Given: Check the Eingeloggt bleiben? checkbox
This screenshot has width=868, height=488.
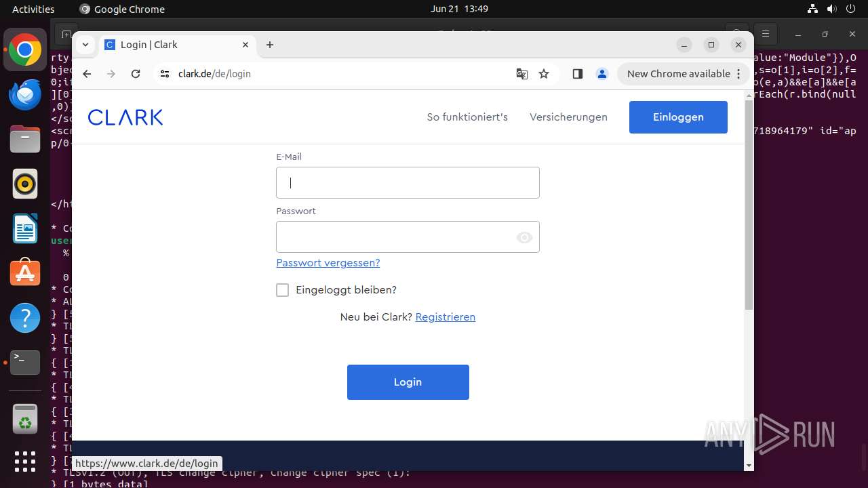Looking at the screenshot, I should point(283,290).
